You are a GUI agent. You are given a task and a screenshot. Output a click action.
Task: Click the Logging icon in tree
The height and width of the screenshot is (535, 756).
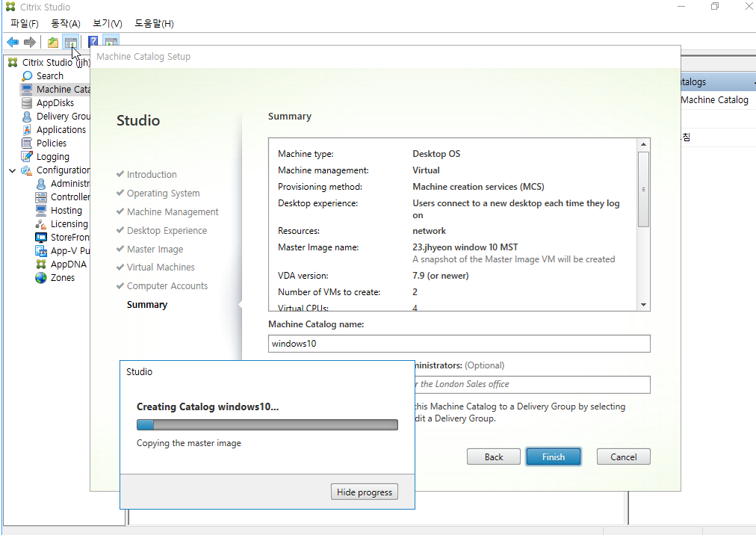pyautogui.click(x=27, y=156)
